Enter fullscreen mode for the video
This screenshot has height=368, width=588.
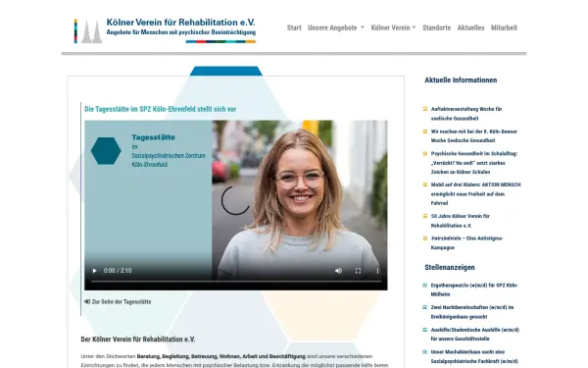point(358,271)
